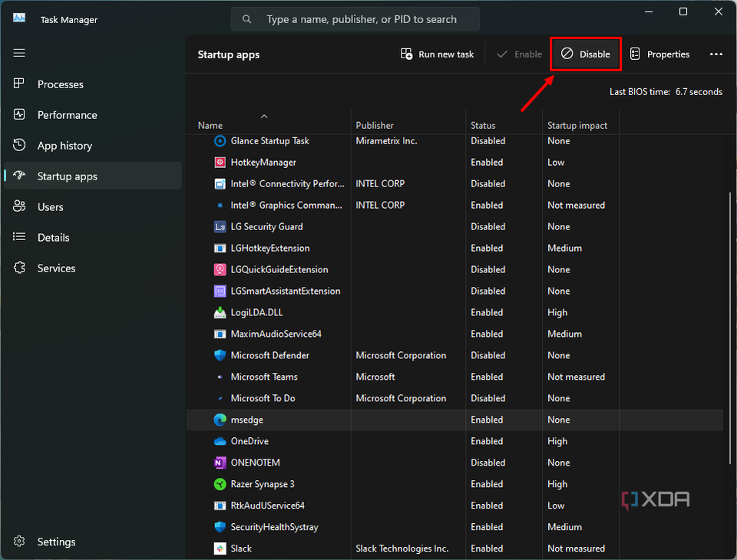Click the Users people icon
The width and height of the screenshot is (737, 560).
point(19,206)
